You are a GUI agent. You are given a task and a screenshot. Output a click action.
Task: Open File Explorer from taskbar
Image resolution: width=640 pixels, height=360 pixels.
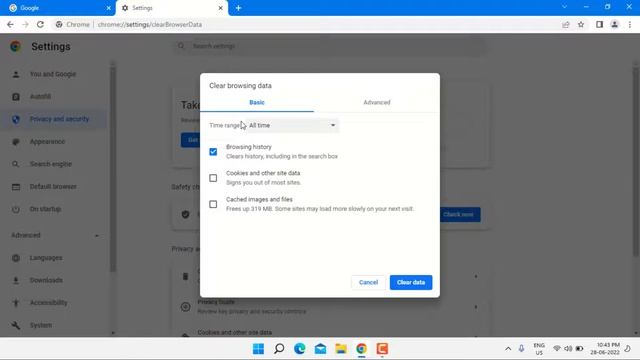point(341,349)
